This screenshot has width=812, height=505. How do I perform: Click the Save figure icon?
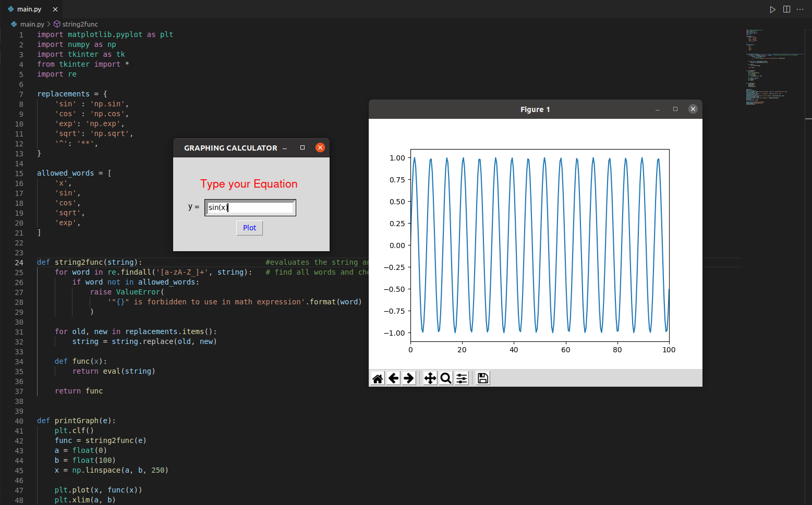pyautogui.click(x=482, y=378)
